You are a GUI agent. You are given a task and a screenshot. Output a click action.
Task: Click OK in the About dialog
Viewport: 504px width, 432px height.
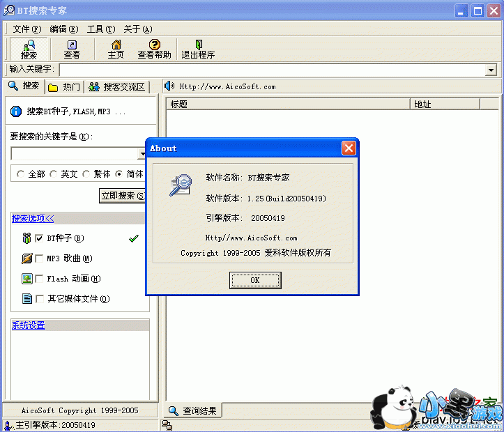tap(255, 280)
